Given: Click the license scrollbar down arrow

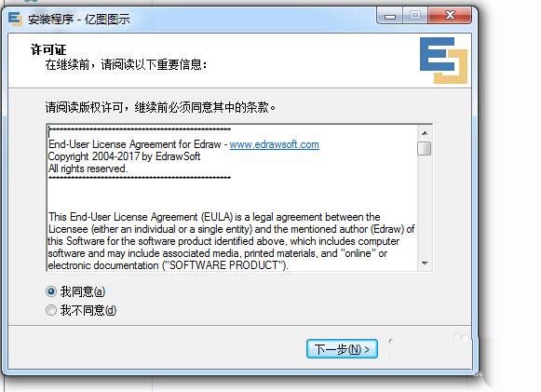Looking at the screenshot, I should [425, 264].
